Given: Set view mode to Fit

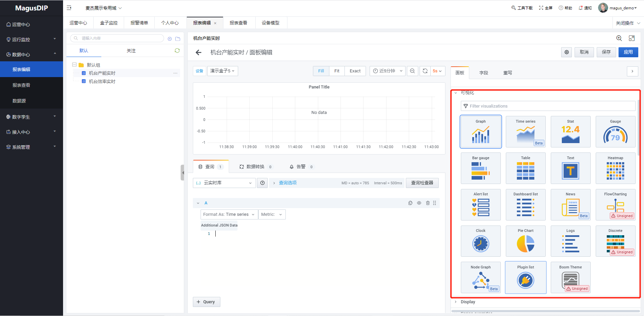Looking at the screenshot, I should (x=337, y=71).
